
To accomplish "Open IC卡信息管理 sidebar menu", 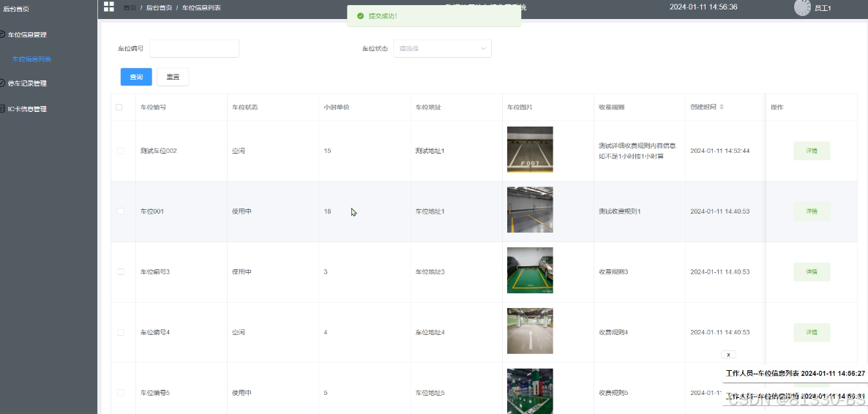I will pyautogui.click(x=27, y=109).
